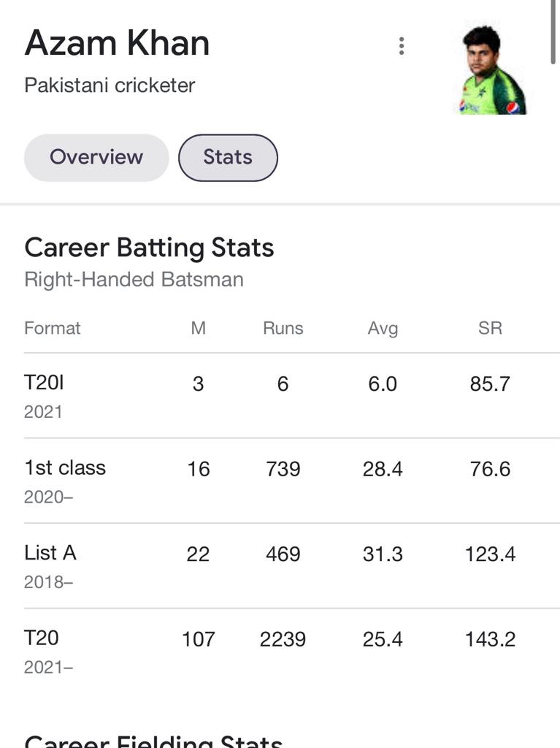This screenshot has height=748, width=560.
Task: Select the List A format row
Action: click(292, 566)
